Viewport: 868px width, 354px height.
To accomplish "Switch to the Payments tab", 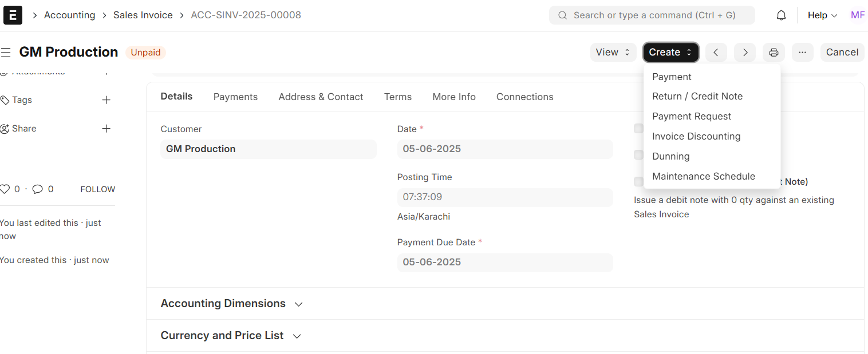I will pyautogui.click(x=235, y=97).
